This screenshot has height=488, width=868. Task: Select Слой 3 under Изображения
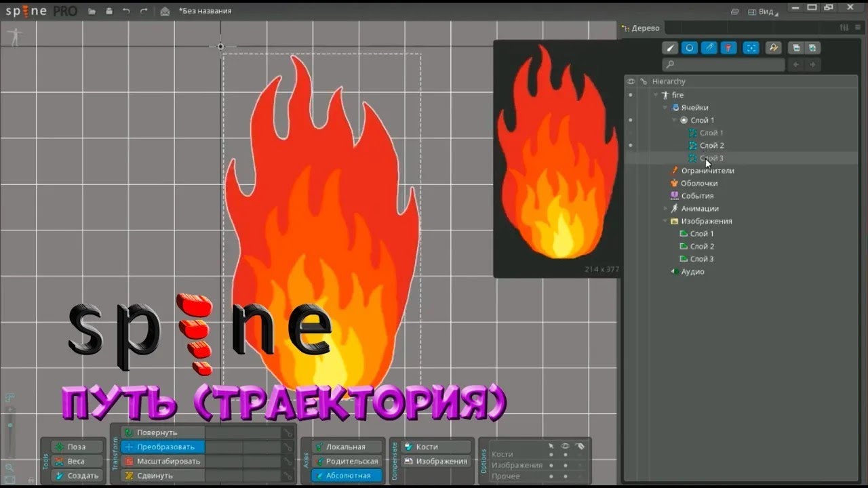[x=702, y=259]
